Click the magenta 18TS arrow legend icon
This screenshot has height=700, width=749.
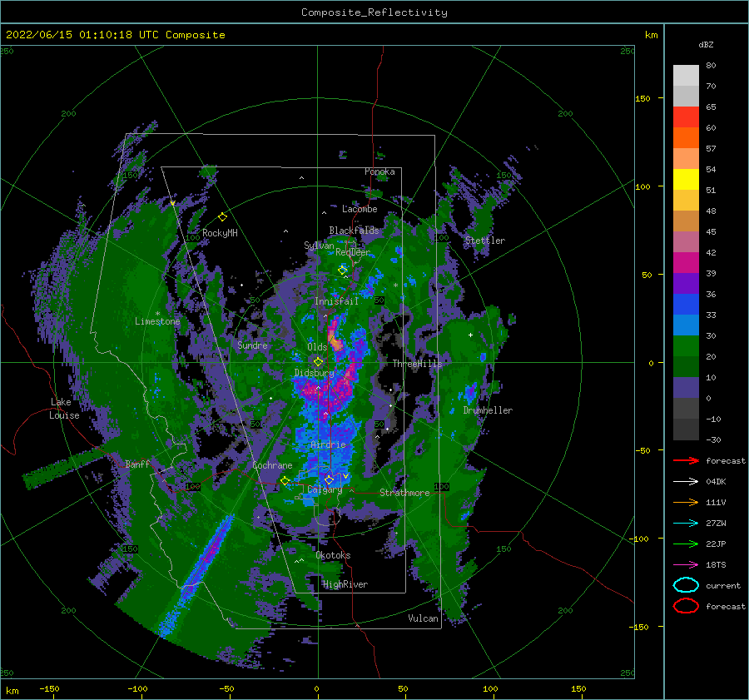click(x=686, y=565)
